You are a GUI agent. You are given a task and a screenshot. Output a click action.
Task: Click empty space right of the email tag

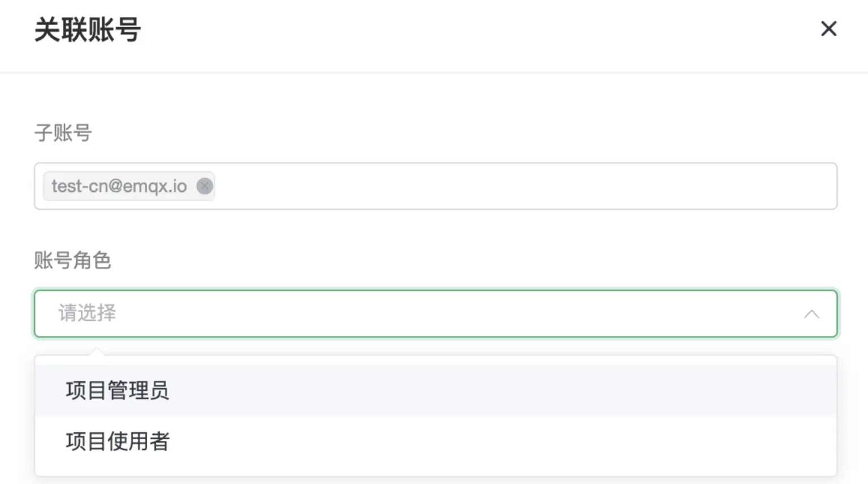(x=526, y=186)
